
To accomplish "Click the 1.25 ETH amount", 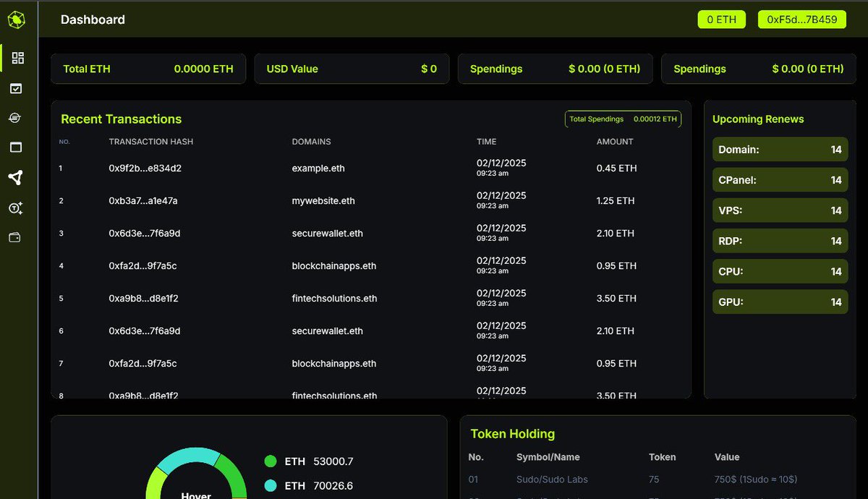I will click(616, 201).
